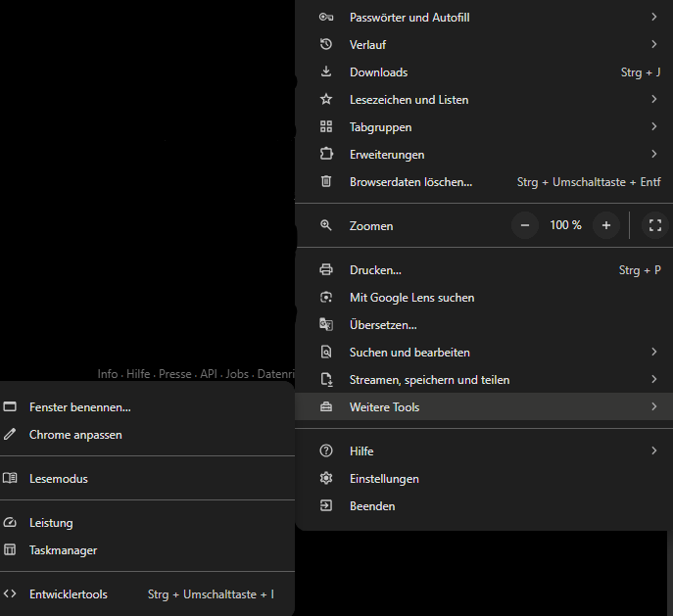Select Beenden to quit Chrome
The image size is (673, 616).
[484, 505]
